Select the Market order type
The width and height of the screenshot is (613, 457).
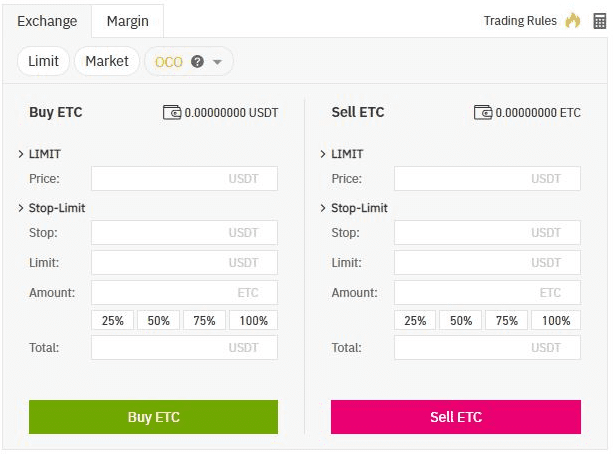click(106, 61)
